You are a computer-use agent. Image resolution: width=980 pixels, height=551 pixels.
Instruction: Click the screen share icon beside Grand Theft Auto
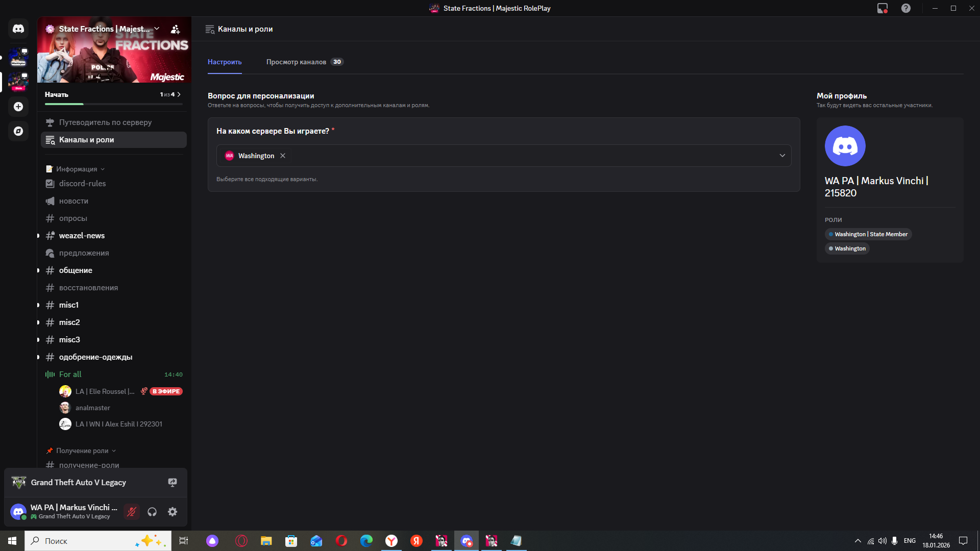coord(173,483)
